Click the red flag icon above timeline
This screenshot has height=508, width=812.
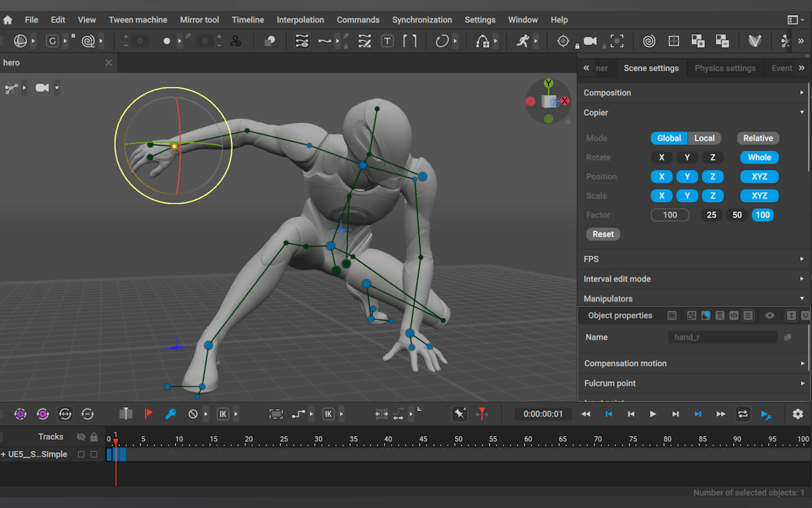click(x=148, y=414)
